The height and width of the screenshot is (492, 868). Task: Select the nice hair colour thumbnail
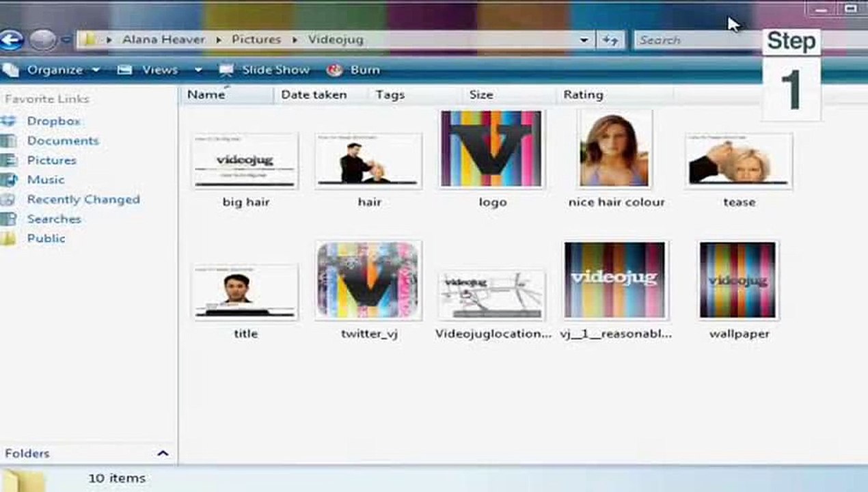tap(614, 149)
